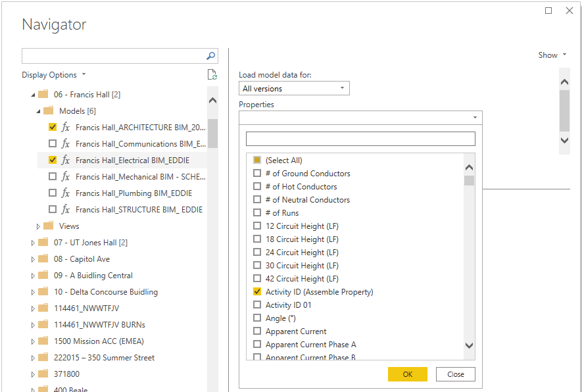Click the folder icon for 1500 Mission ACC (EMEA)
The height and width of the screenshot is (392, 582).
coord(43,341)
